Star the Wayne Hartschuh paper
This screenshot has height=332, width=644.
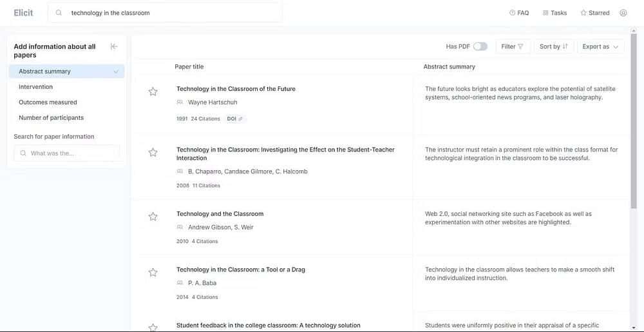(153, 92)
